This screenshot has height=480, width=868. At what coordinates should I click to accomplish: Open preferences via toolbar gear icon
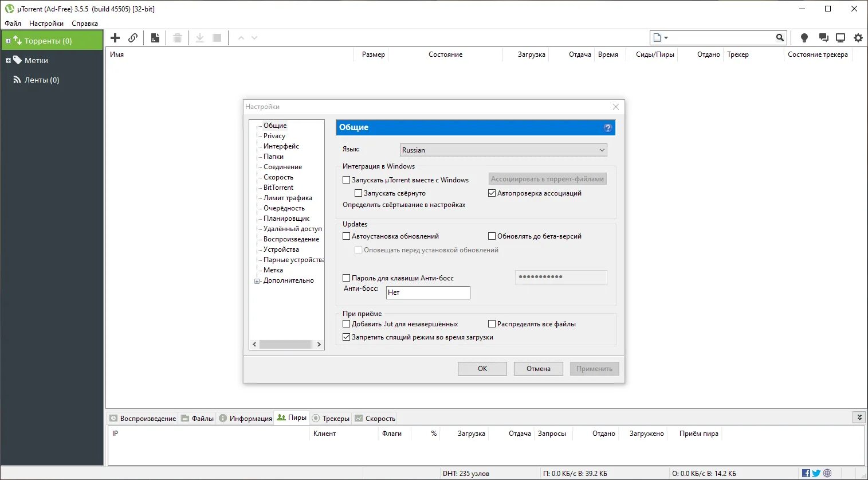(858, 38)
